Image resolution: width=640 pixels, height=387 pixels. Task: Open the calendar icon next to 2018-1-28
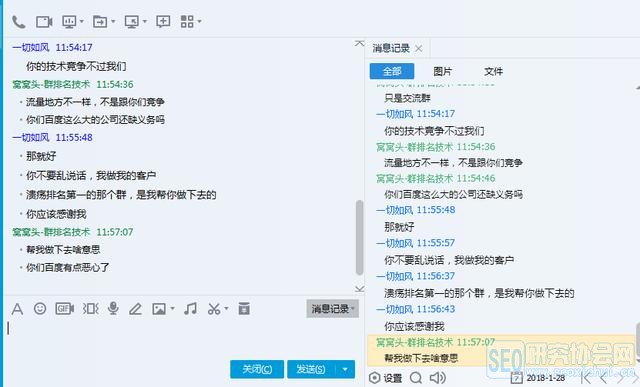516,378
